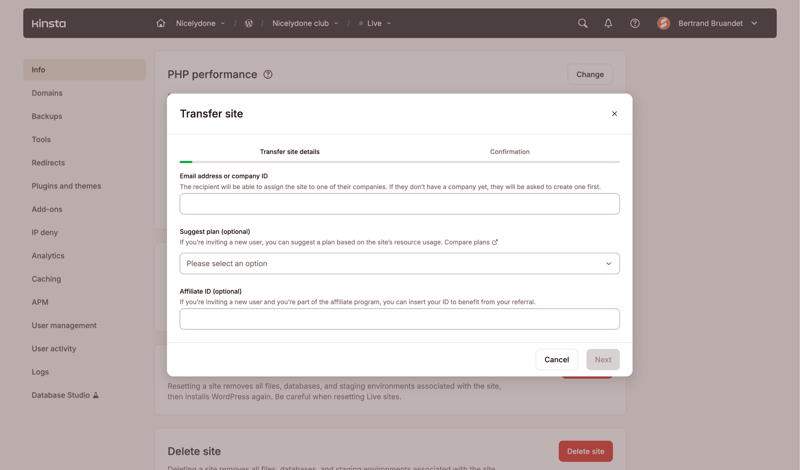Select the Transfer site details tab
The height and width of the screenshot is (470, 800).
[x=290, y=152]
